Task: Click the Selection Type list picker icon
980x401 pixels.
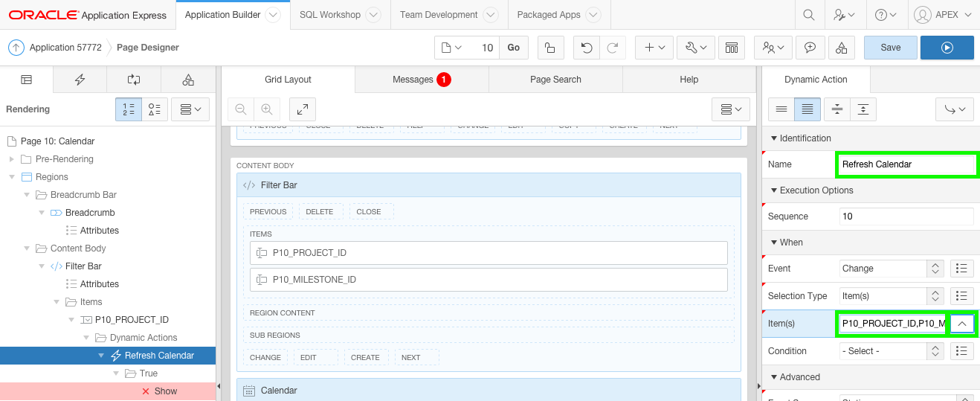Action: tap(963, 295)
